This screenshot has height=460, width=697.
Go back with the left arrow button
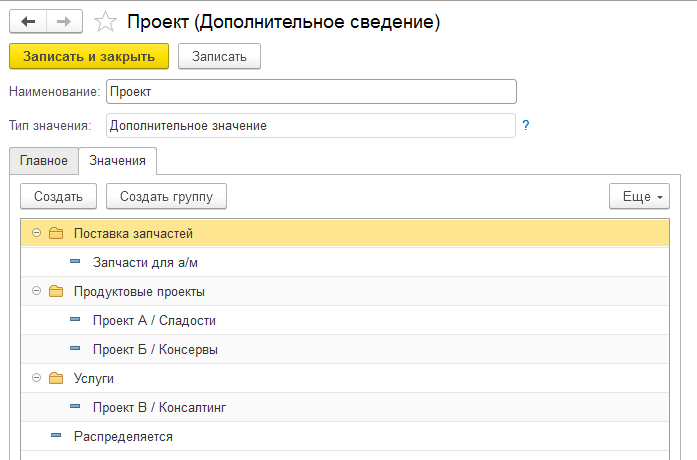point(28,21)
